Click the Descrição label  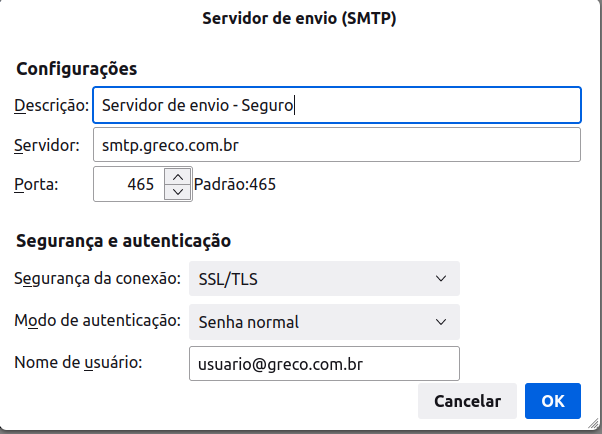51,105
